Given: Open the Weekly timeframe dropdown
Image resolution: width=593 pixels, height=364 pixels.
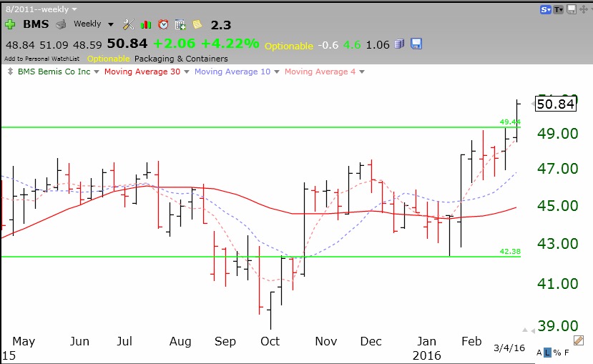Looking at the screenshot, I should (x=94, y=24).
